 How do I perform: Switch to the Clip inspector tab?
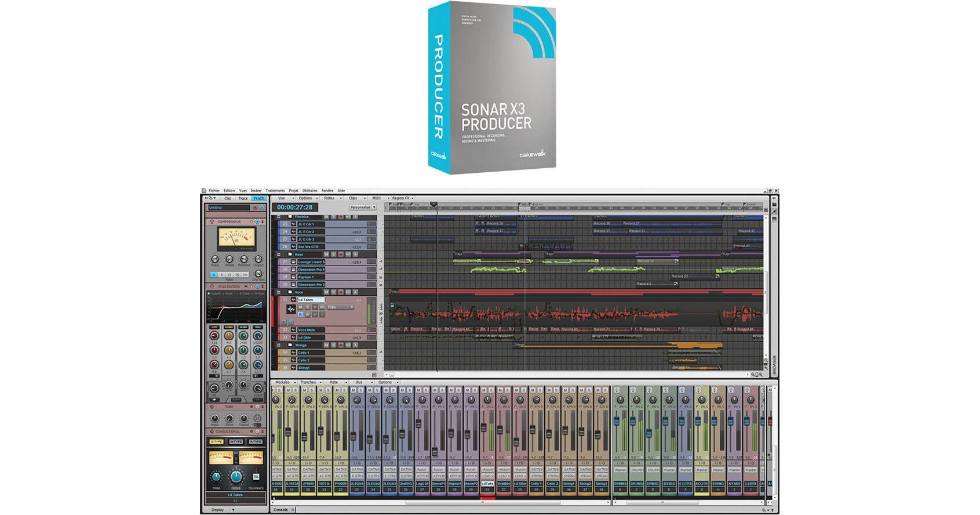click(228, 198)
